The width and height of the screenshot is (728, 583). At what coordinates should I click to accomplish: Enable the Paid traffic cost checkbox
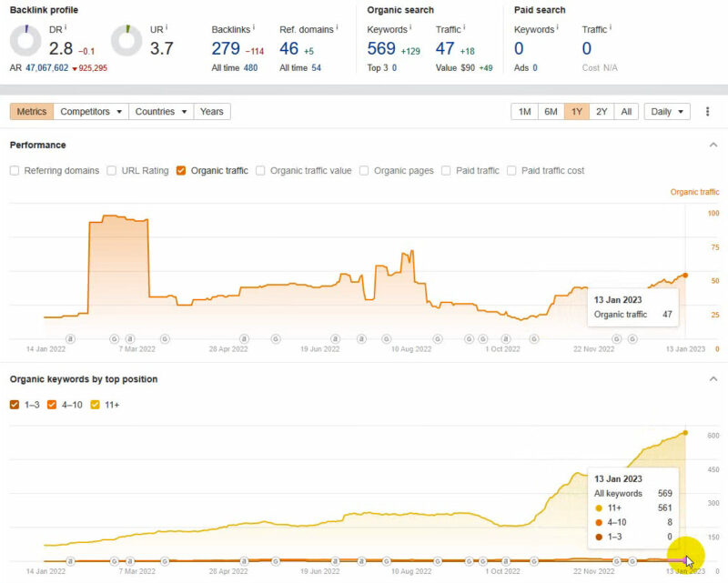click(x=511, y=170)
